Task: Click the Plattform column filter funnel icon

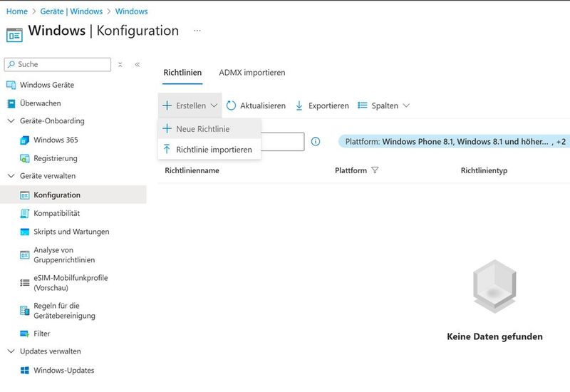Action: point(375,170)
